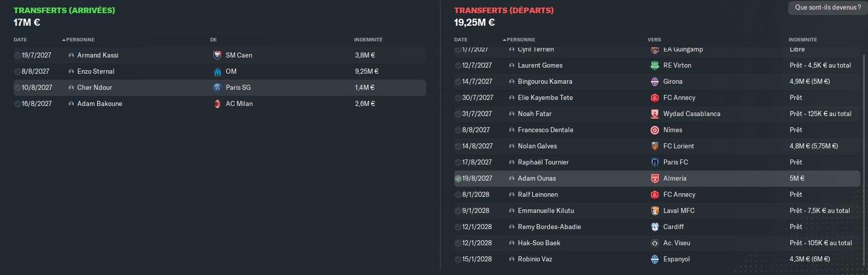Screen dimensions: 868x275
Task: Click the SM Caen club badge
Action: point(217,56)
